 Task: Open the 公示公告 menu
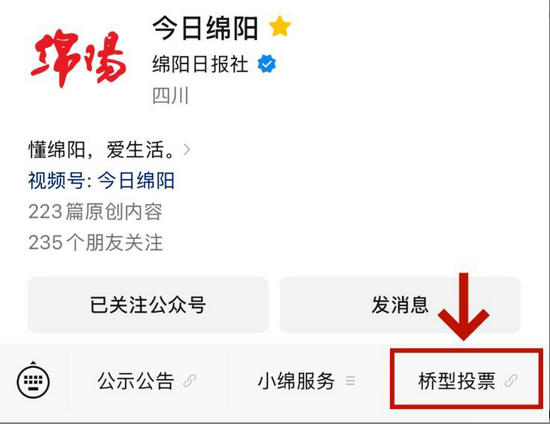[148, 381]
